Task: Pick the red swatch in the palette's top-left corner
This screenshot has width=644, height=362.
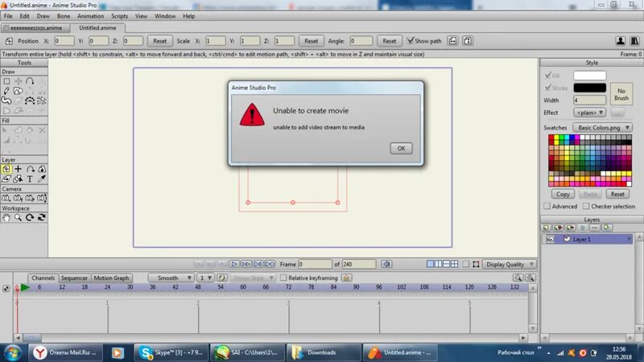Action: coord(551,138)
